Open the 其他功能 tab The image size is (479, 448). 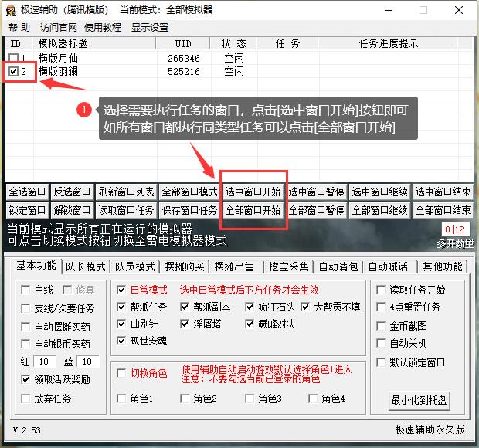coord(443,266)
